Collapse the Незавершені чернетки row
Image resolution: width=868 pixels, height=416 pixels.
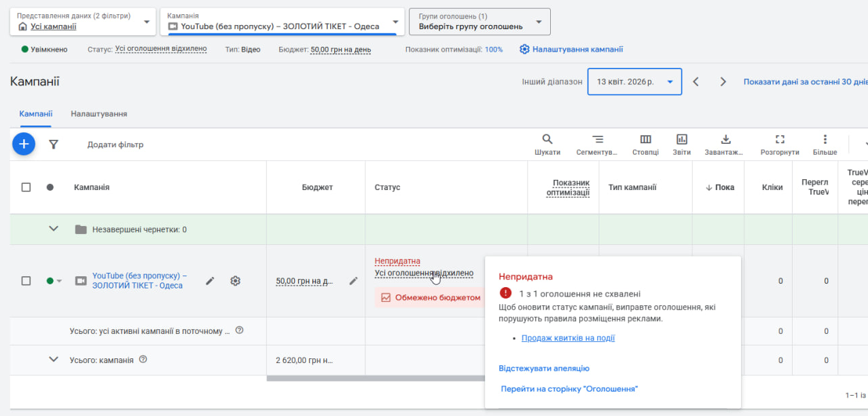[x=54, y=229]
